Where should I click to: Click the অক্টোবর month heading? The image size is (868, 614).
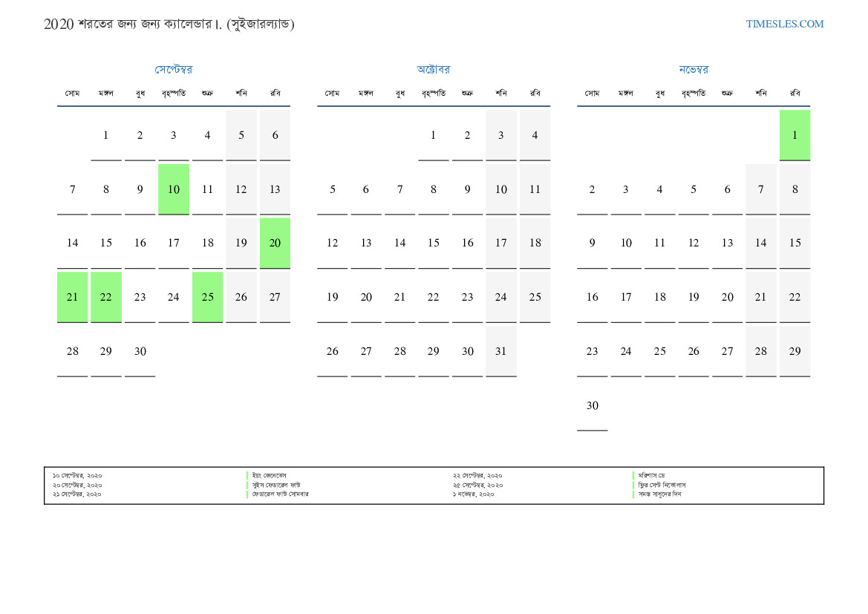coord(434,70)
